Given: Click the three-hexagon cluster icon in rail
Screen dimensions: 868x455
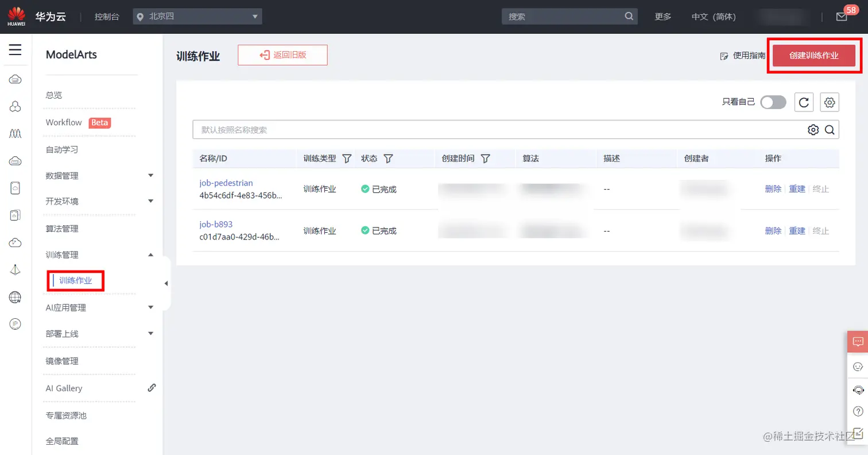Looking at the screenshot, I should pyautogui.click(x=15, y=106).
